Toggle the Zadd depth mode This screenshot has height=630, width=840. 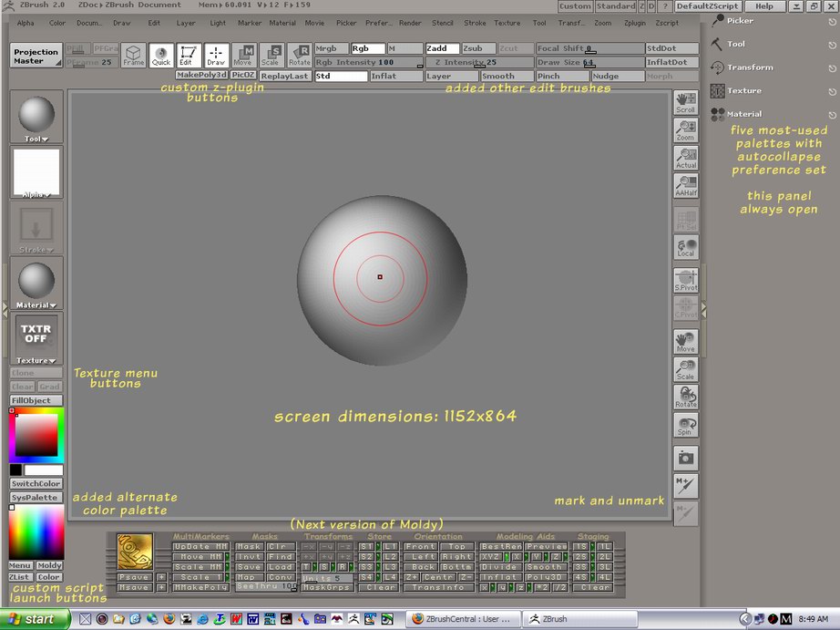point(443,48)
